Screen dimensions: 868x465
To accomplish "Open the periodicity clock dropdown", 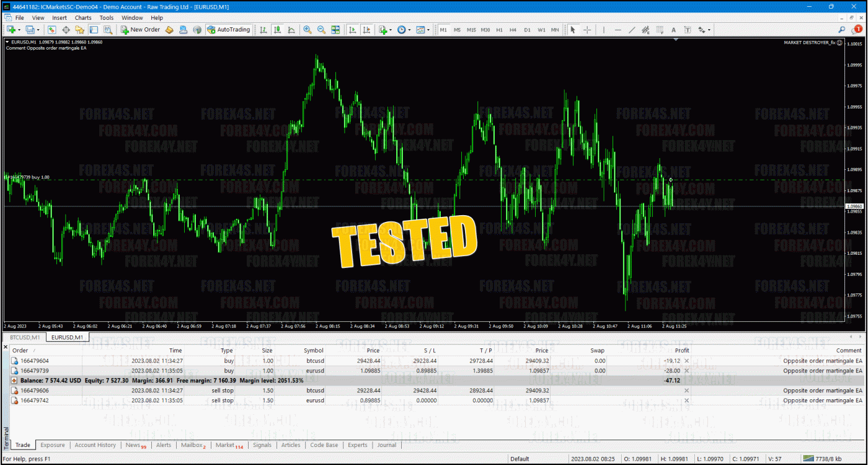I will click(x=409, y=29).
